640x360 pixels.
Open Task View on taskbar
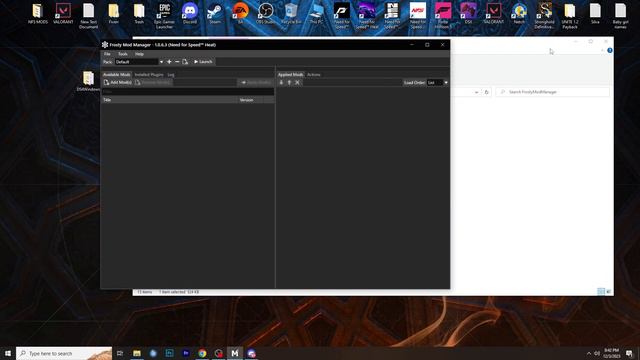coord(120,353)
